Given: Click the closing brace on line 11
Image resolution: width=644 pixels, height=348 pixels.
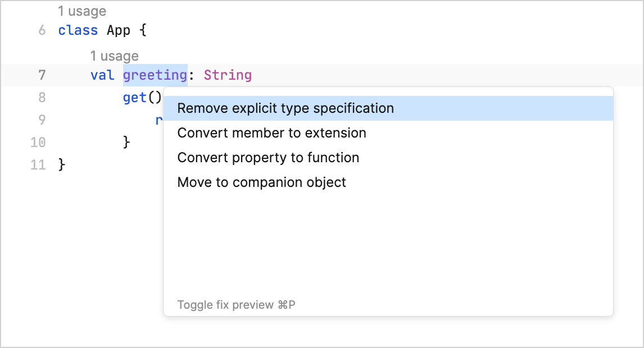Looking at the screenshot, I should point(62,164).
